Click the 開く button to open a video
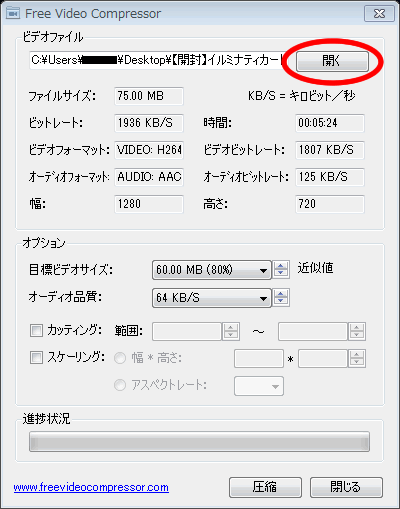Viewport: 400px width, 509px height. pyautogui.click(x=332, y=61)
